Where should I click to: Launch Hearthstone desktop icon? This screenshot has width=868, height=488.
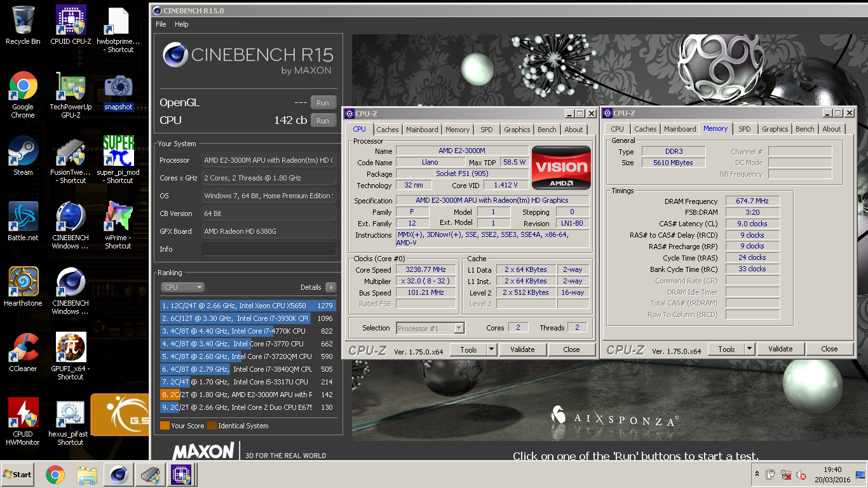tap(23, 287)
